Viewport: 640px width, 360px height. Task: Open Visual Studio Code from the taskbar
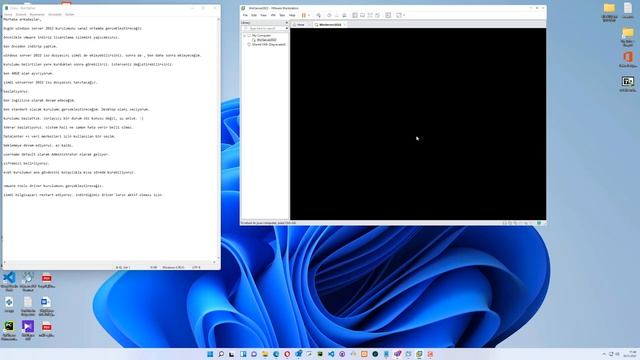pyautogui.click(x=331, y=354)
